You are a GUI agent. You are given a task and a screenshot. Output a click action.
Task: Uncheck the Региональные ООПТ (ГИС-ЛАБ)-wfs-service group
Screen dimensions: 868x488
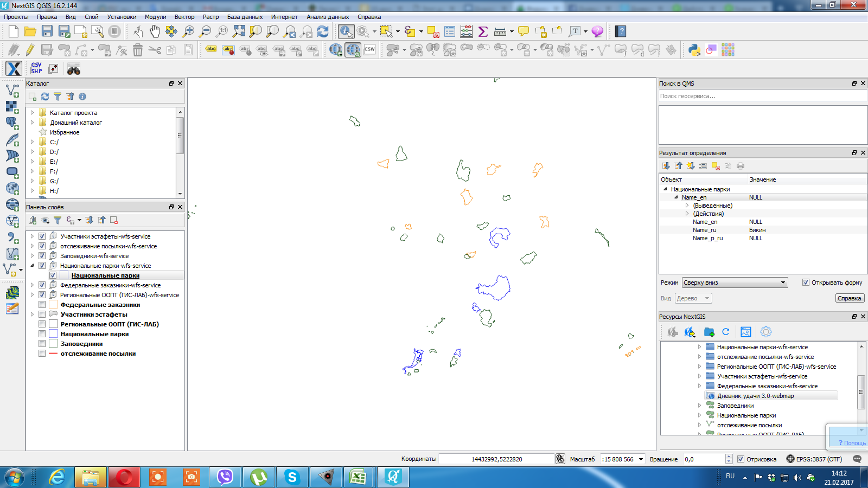point(42,295)
